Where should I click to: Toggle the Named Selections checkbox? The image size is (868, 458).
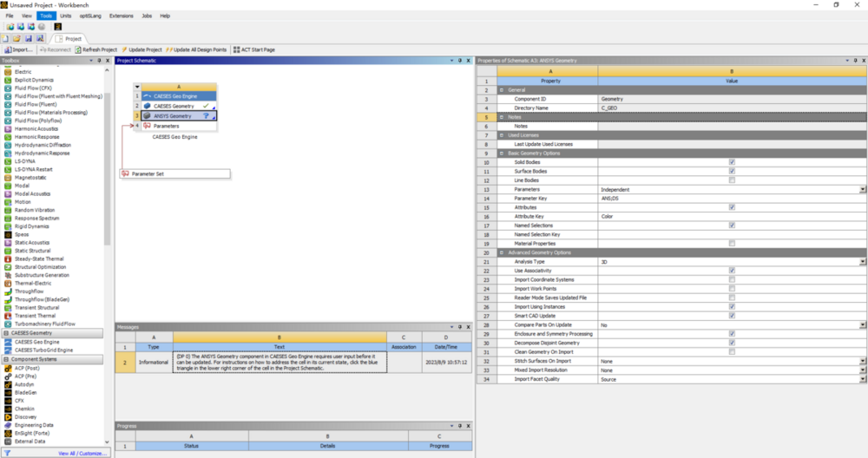point(732,226)
